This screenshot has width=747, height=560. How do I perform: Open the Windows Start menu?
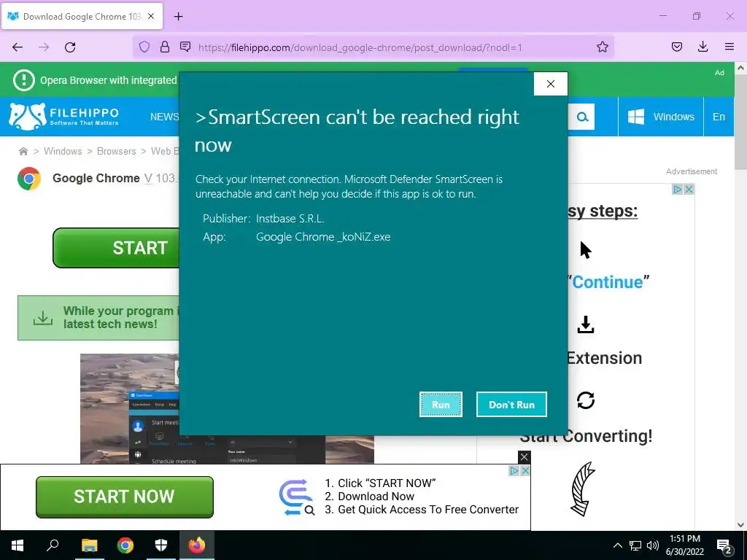pyautogui.click(x=18, y=545)
